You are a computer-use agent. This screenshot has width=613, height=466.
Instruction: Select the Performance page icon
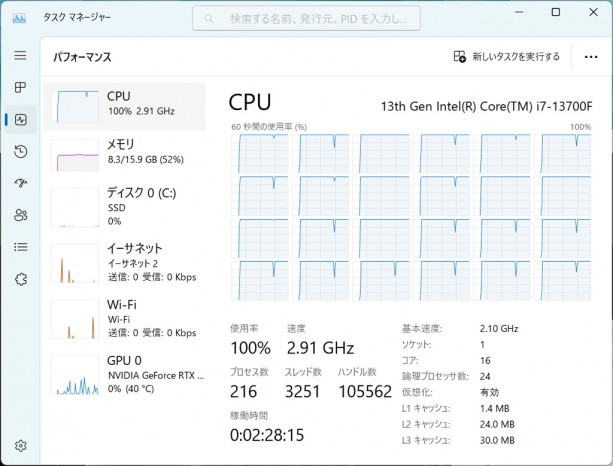[x=20, y=120]
